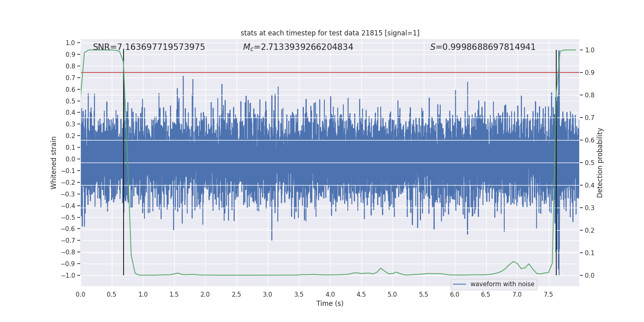Click the 0.5 tick on detection probability axis

point(589,163)
